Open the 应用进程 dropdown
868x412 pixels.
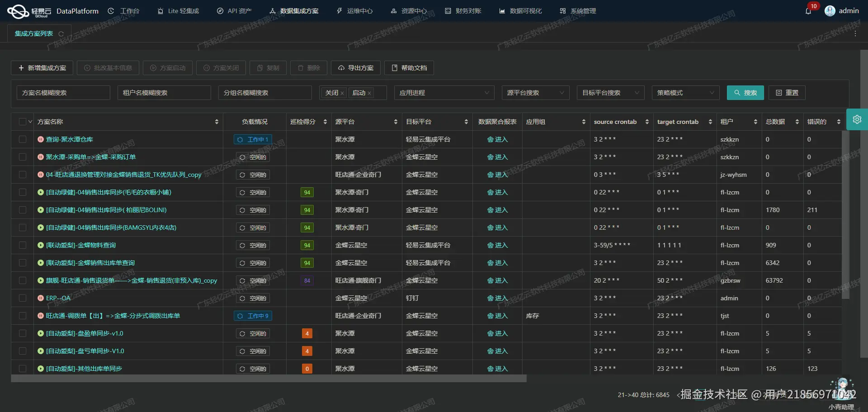click(444, 93)
